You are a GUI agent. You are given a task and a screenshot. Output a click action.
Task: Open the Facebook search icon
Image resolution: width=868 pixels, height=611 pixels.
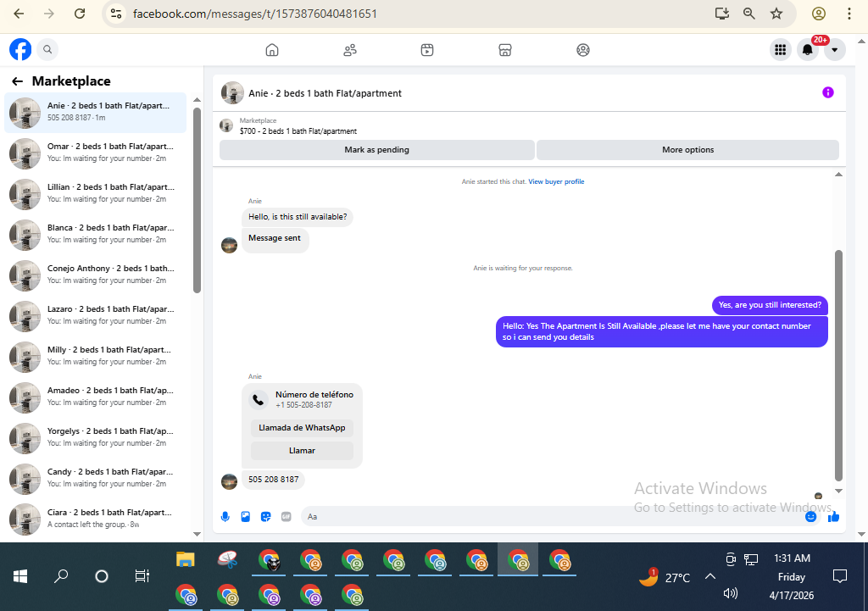pos(47,49)
